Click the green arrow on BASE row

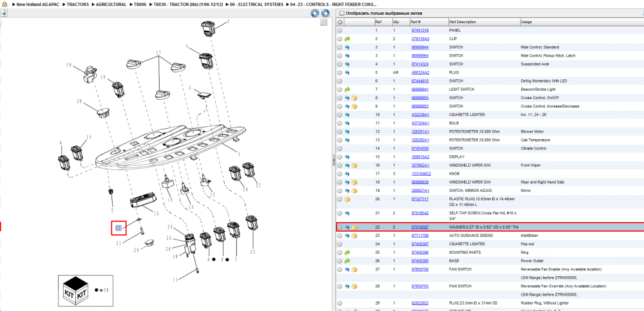[348, 261]
